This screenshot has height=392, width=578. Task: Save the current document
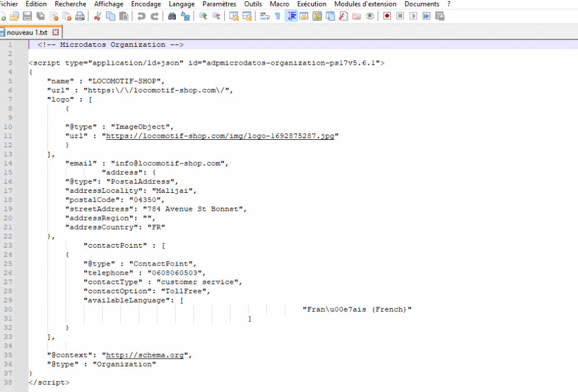point(27,16)
